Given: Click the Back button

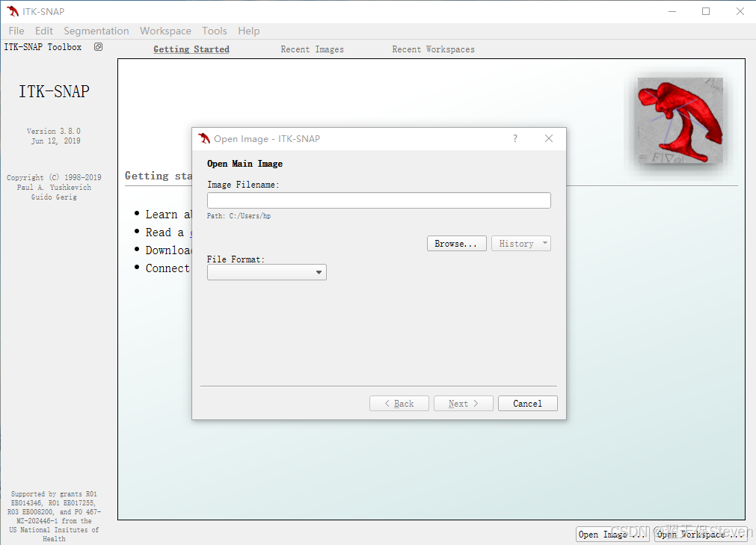Looking at the screenshot, I should click(x=399, y=403).
